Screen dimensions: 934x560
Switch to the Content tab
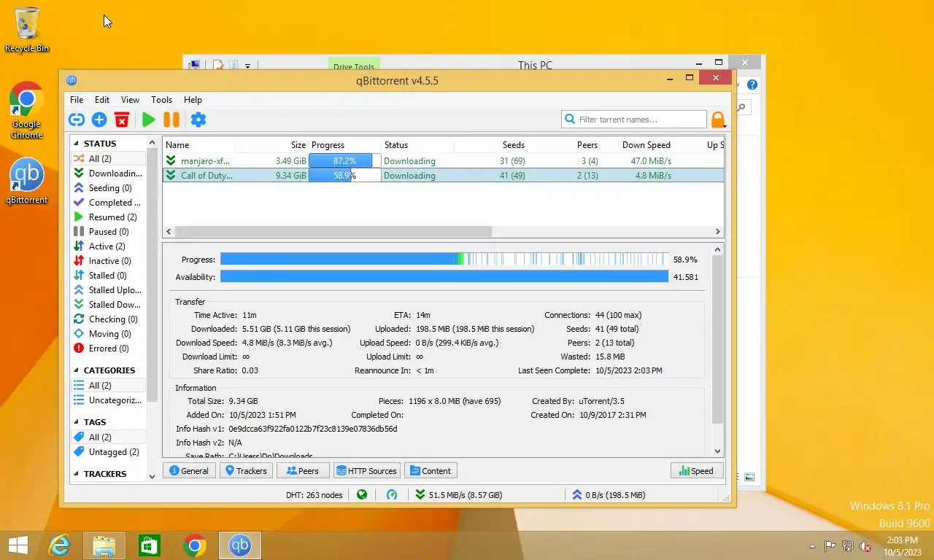pyautogui.click(x=431, y=471)
